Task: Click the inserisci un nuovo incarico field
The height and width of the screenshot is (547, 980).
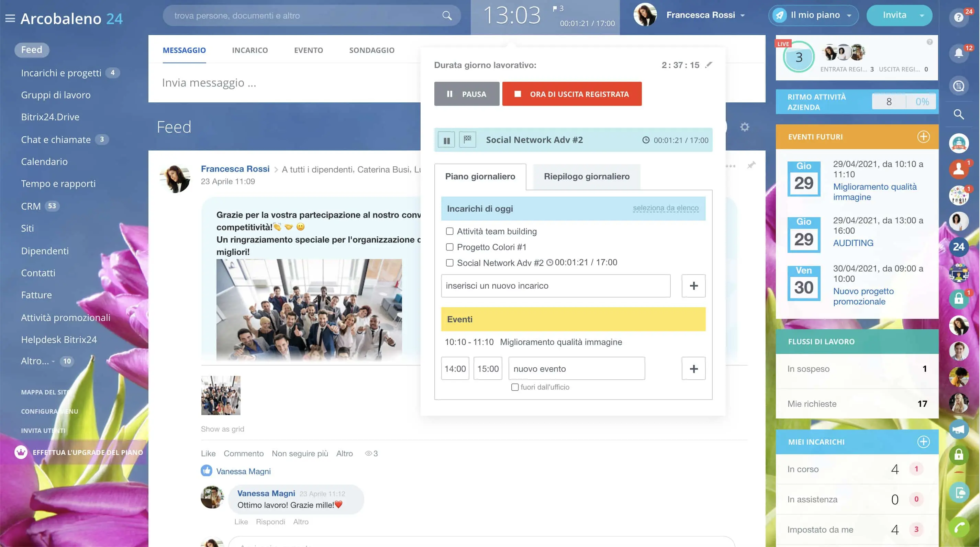Action: coord(555,286)
